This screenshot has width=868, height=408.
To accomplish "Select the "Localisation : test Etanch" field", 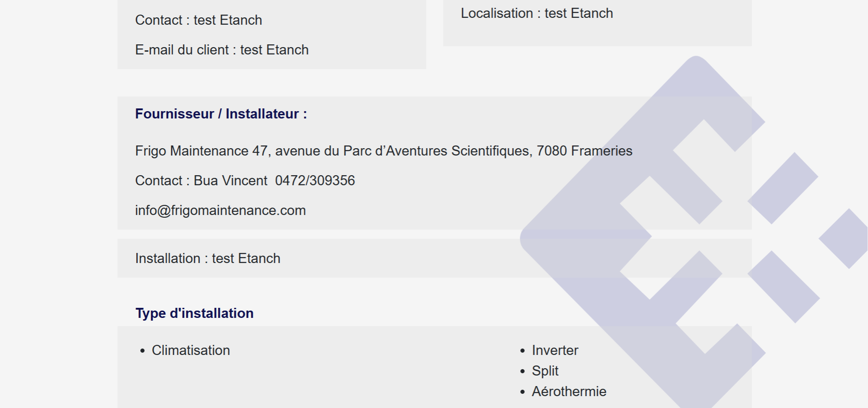I will (x=537, y=13).
